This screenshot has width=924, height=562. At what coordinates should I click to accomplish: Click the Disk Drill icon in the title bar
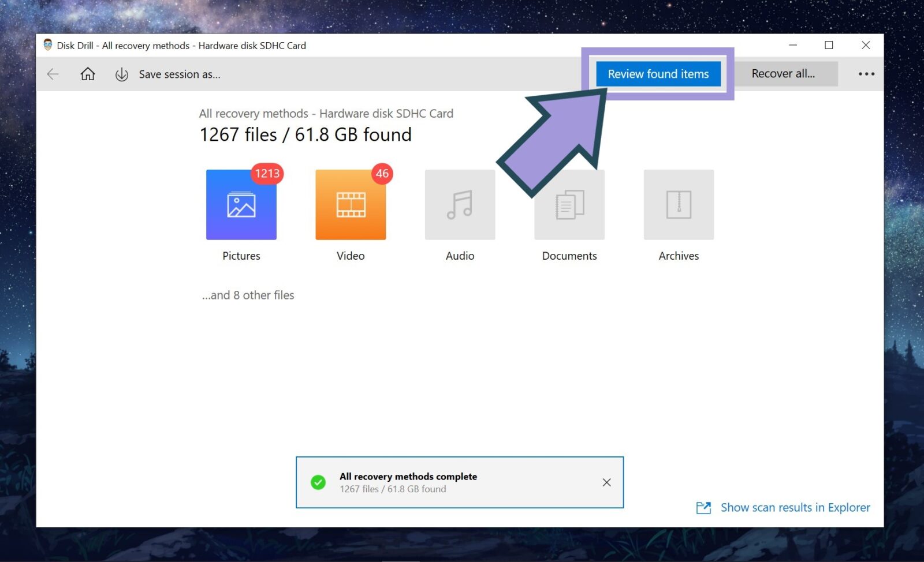point(47,45)
